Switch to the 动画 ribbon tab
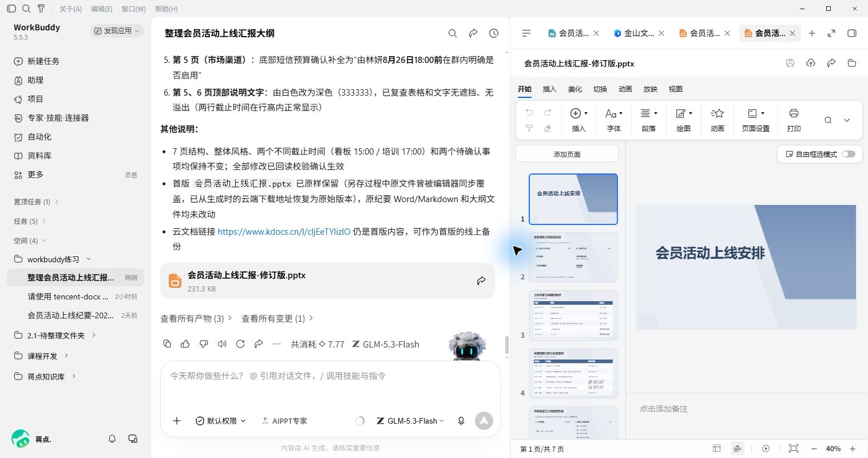Image resolution: width=868 pixels, height=458 pixels. 625,89
